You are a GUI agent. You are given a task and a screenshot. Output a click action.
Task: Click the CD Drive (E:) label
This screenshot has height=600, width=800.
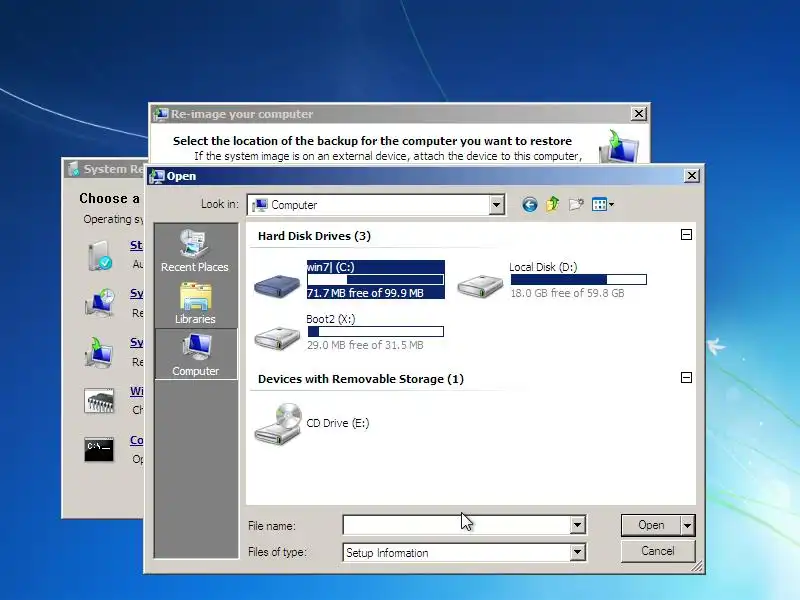(x=338, y=423)
